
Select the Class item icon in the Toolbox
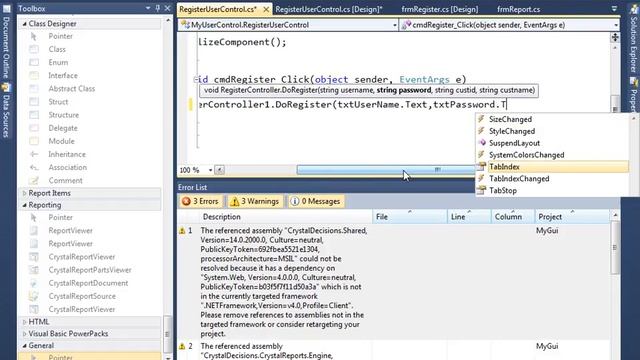34,49
